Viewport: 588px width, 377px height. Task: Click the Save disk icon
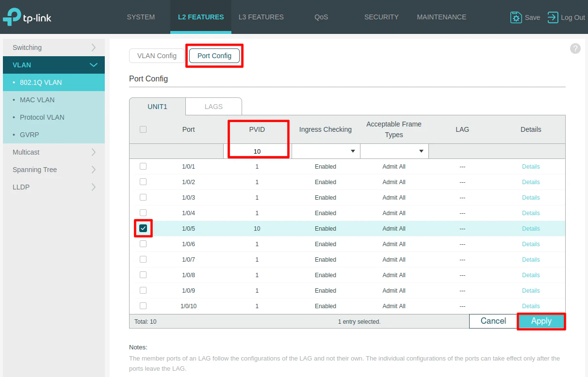pos(516,17)
